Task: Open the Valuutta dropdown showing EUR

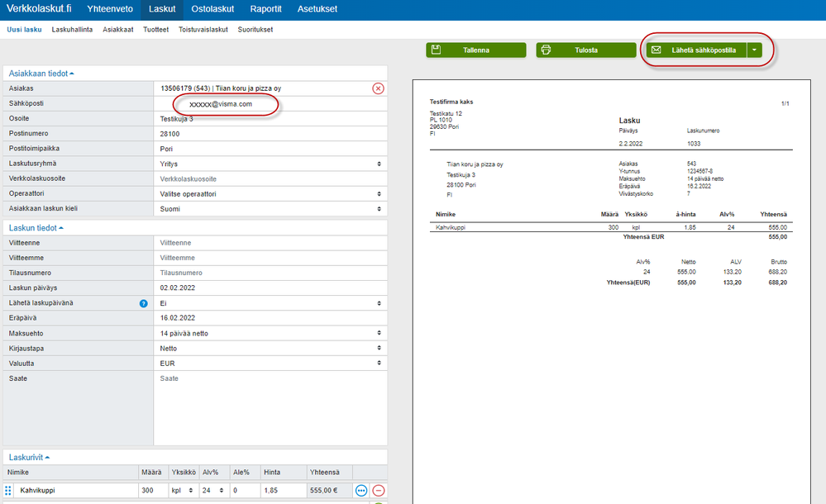Action: (270, 364)
